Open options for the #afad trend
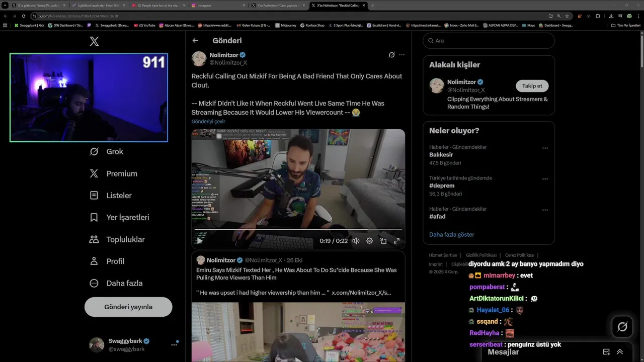This screenshot has height=362, width=644. [x=545, y=210]
